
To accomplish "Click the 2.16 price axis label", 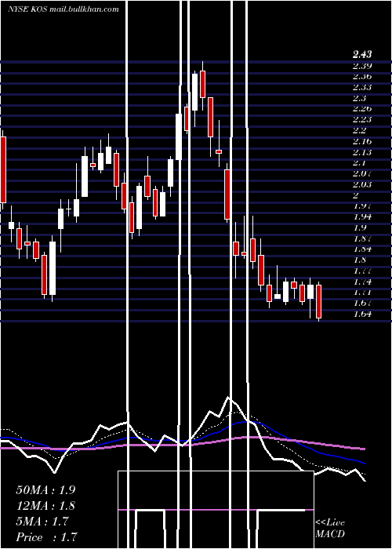I will [x=362, y=141].
